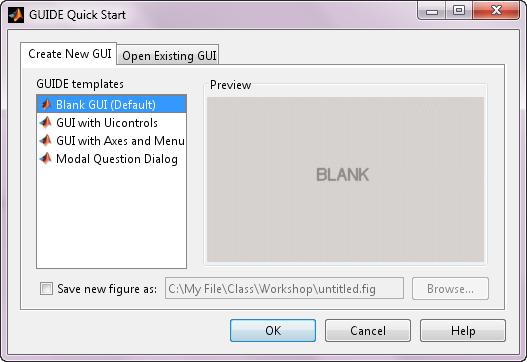Image resolution: width=527 pixels, height=362 pixels.
Task: Click the GUI with Axes and Menu icon
Action: click(46, 140)
